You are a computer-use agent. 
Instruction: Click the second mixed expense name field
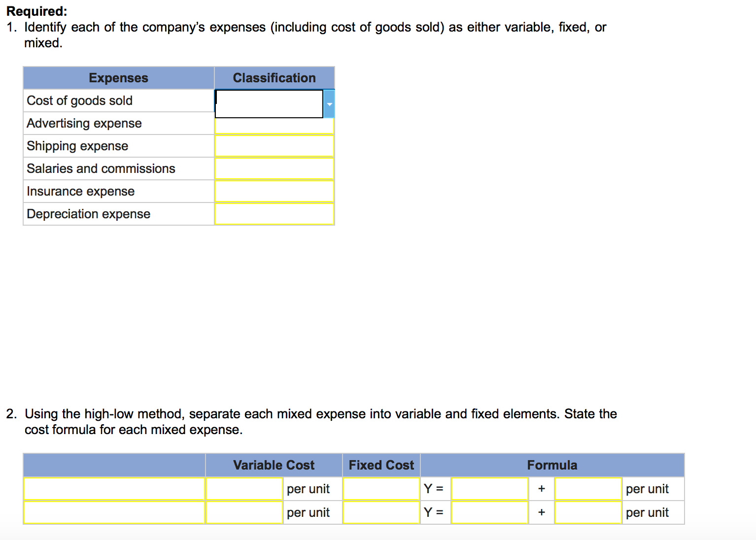click(x=114, y=512)
